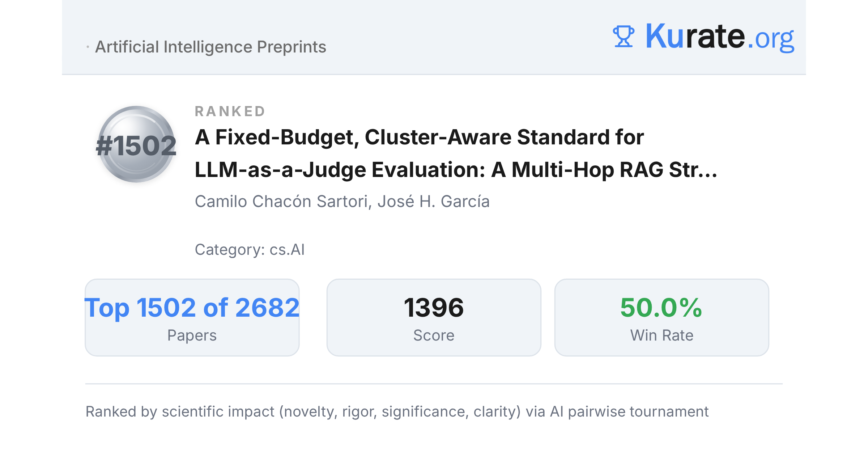Click the Score caption label
This screenshot has width=868, height=456.
tap(434, 335)
